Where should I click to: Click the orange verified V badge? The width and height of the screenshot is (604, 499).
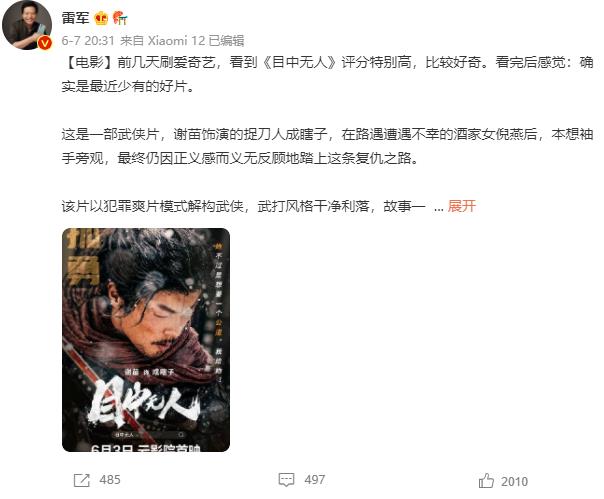coord(45,43)
